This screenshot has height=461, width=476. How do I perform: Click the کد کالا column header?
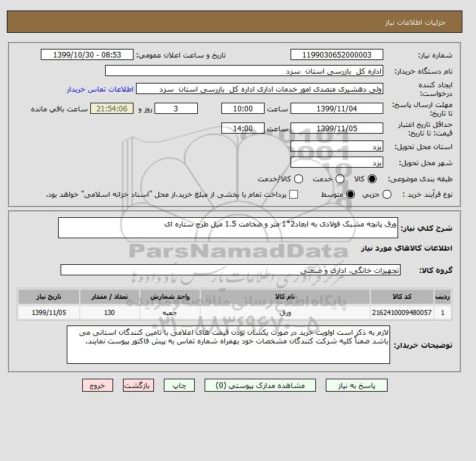point(402,296)
